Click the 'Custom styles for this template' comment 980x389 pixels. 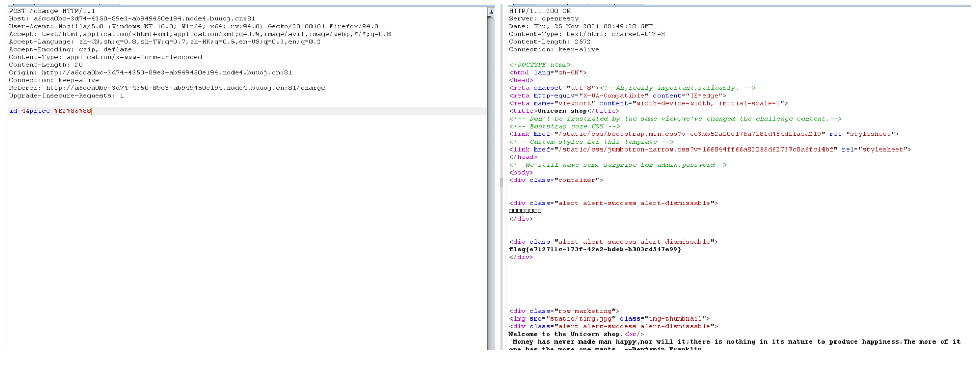(x=591, y=142)
